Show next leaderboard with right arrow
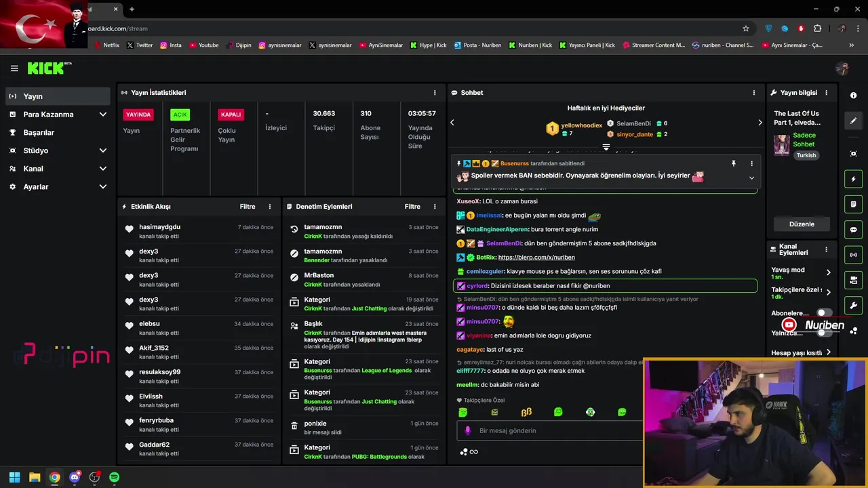The width and height of the screenshot is (868, 488). (759, 123)
